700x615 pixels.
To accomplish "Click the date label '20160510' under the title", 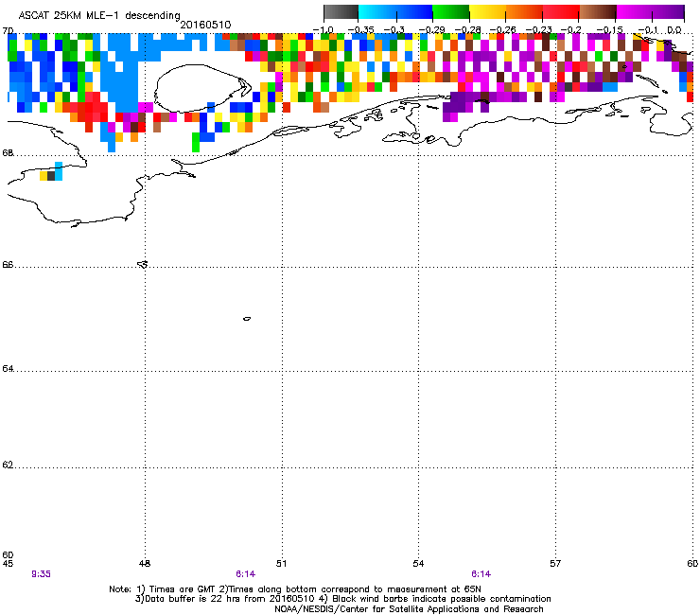I will coord(205,25).
